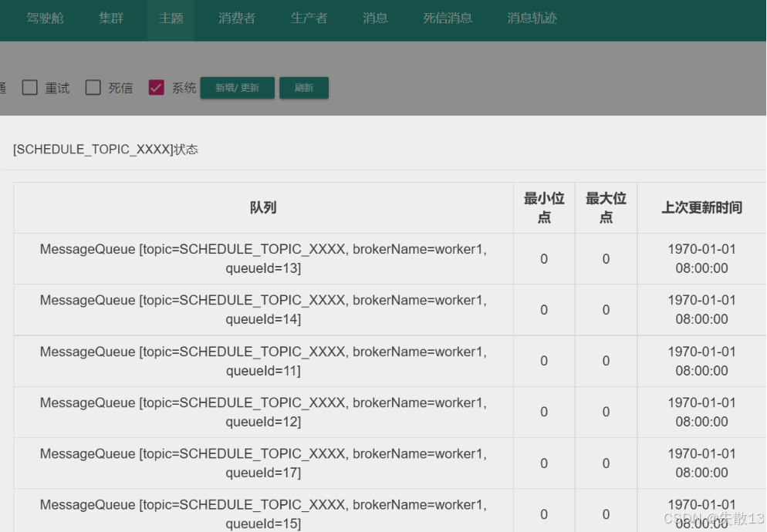Image resolution: width=767 pixels, height=532 pixels.
Task: Click the 最大位点 column header
Action: point(606,207)
